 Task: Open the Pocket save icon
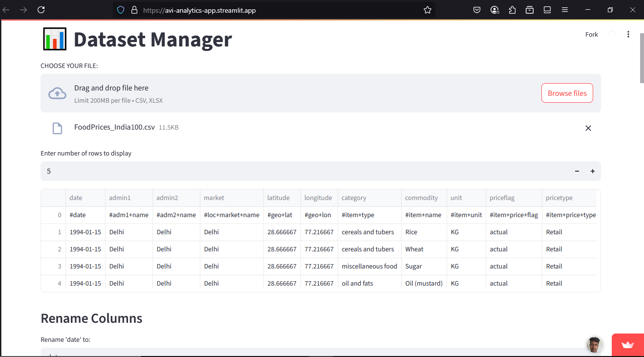(x=477, y=10)
